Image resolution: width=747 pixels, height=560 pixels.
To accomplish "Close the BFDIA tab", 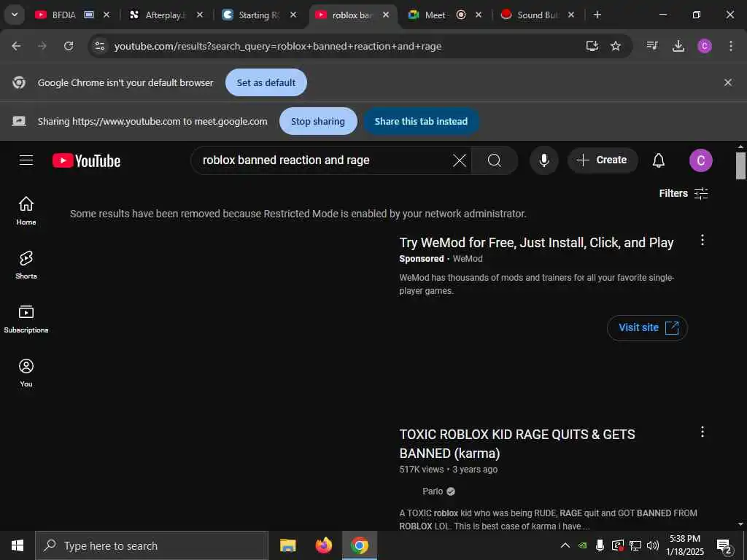I will pos(107,15).
